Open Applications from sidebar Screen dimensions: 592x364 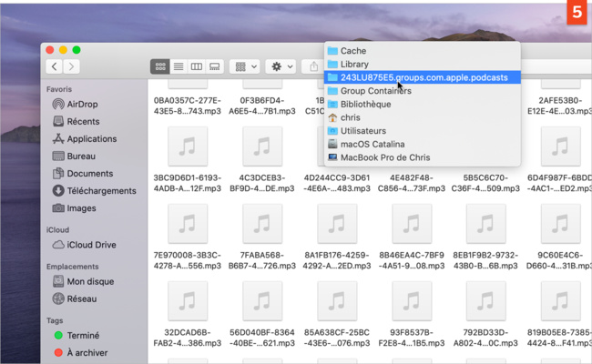pos(91,139)
